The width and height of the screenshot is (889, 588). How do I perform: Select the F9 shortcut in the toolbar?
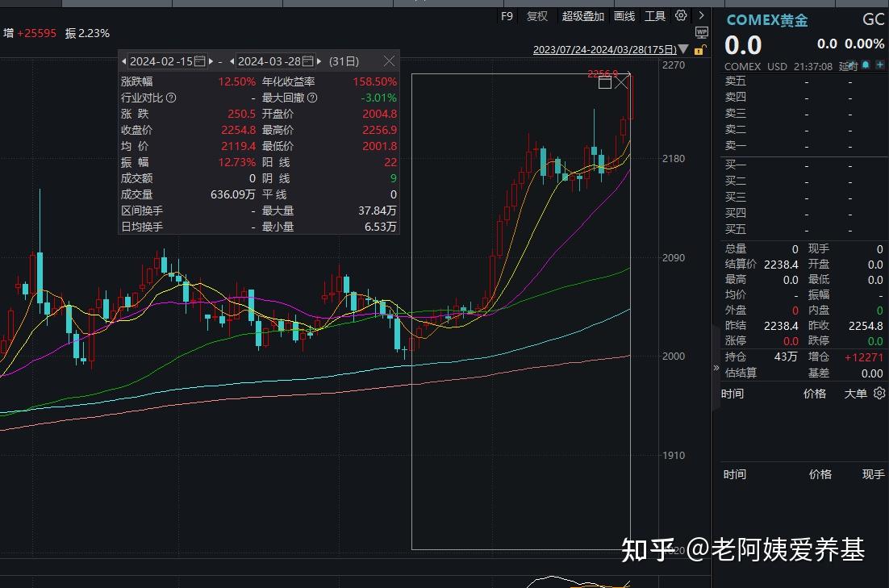[x=507, y=15]
